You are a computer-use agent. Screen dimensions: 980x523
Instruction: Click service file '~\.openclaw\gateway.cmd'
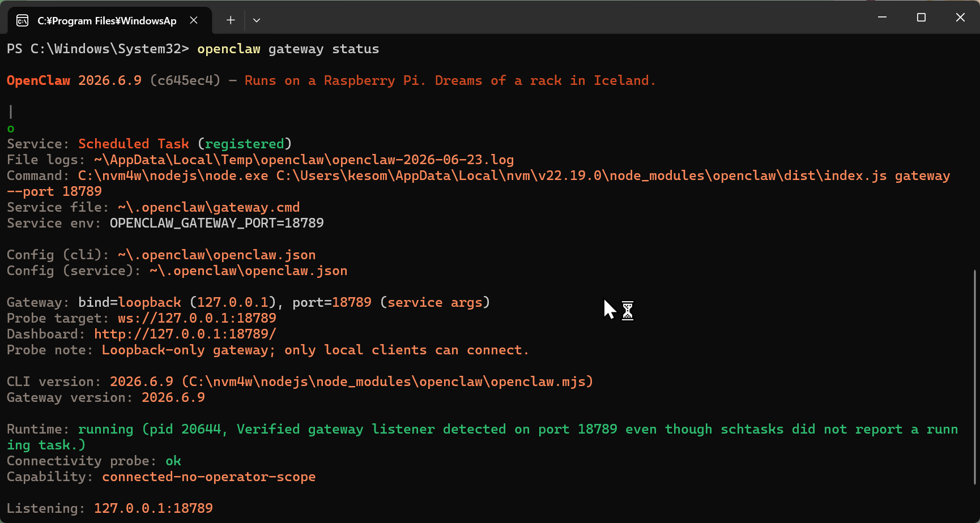[x=209, y=208]
